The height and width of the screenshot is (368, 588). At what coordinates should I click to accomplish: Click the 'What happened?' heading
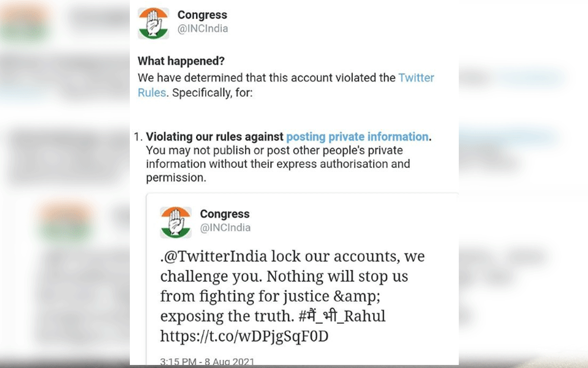pos(181,61)
